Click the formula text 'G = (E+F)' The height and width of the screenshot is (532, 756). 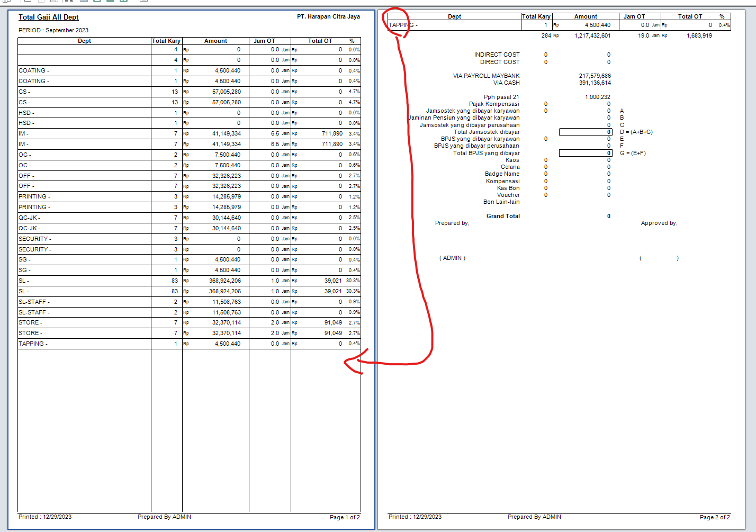[633, 154]
